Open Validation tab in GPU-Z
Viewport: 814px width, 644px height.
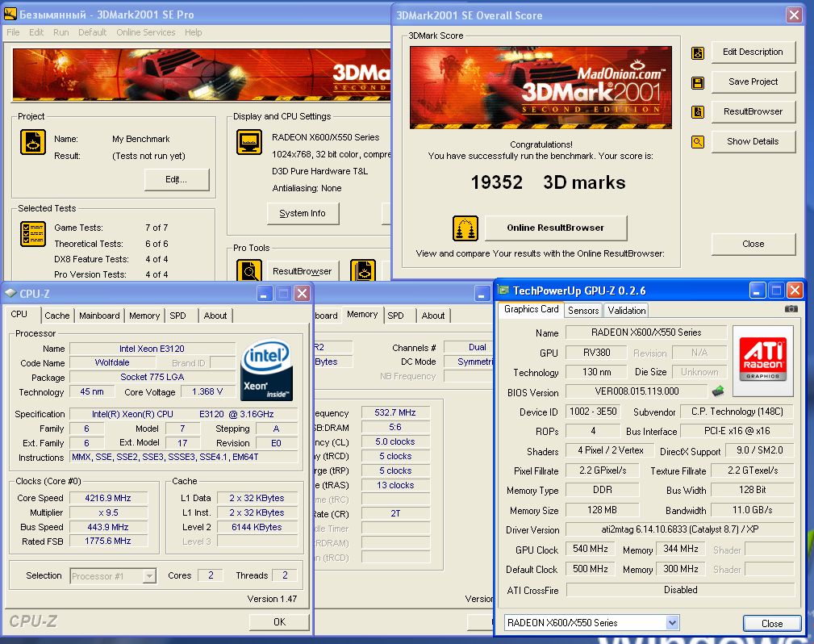627,311
